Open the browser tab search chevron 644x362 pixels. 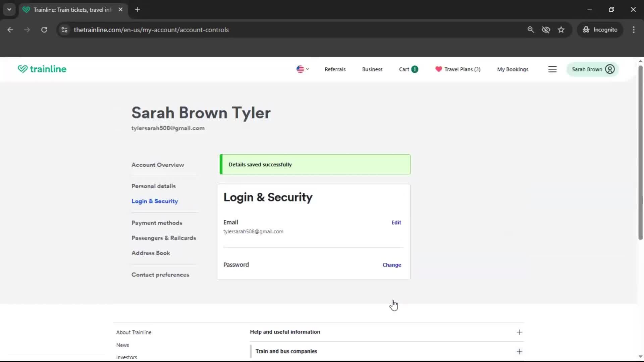(9, 9)
